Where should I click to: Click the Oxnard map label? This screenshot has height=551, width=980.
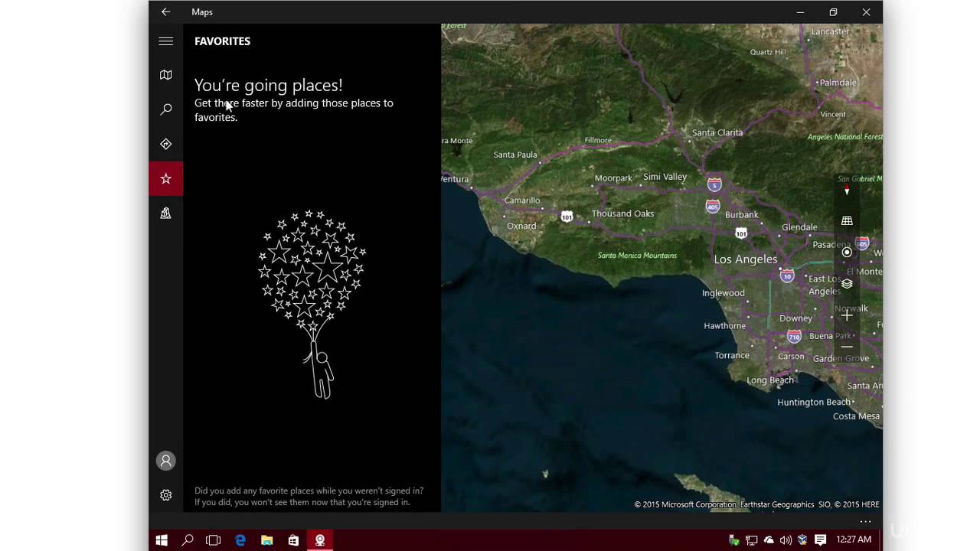(x=521, y=227)
